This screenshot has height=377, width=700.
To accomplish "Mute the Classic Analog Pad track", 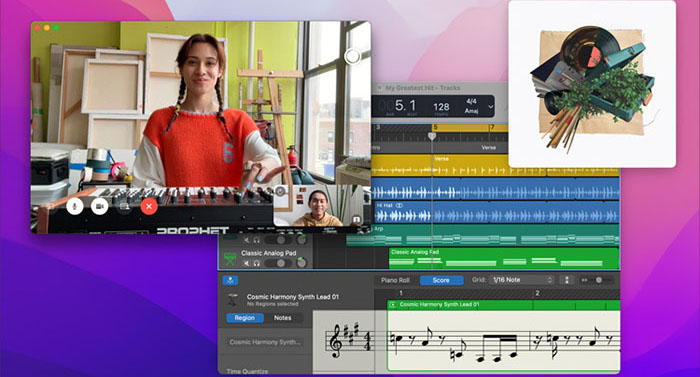I will pos(246,264).
